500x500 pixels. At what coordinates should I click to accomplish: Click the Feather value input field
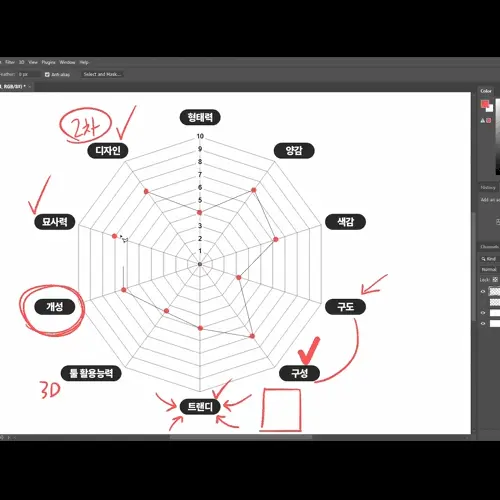click(x=28, y=74)
